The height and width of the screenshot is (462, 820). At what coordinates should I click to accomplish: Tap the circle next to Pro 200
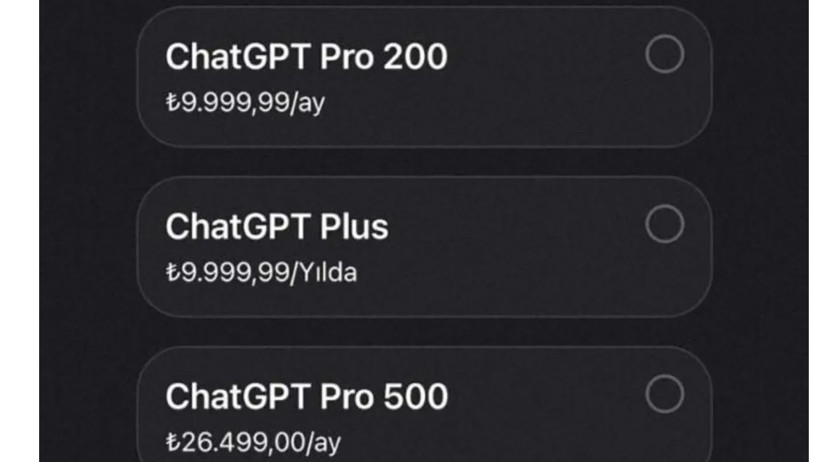(665, 54)
